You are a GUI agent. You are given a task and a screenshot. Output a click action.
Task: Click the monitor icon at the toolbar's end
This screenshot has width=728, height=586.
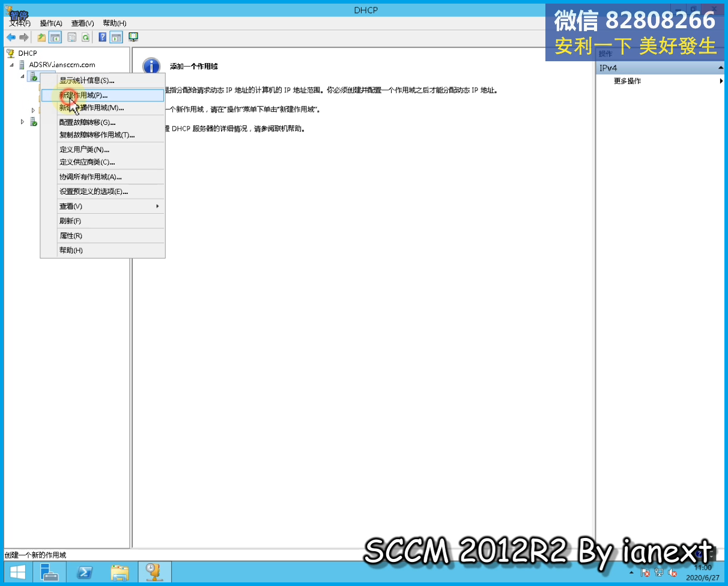(x=133, y=37)
